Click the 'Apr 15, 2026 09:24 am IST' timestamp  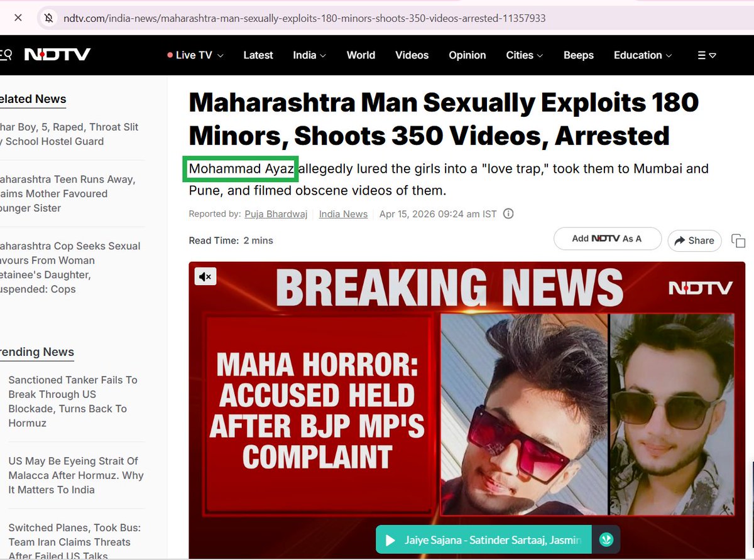pos(438,214)
